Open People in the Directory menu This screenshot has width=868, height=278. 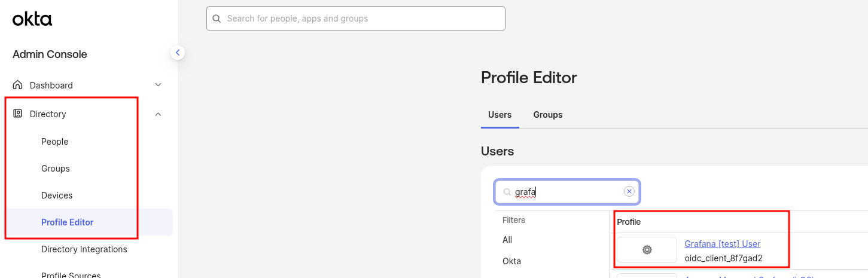(55, 142)
